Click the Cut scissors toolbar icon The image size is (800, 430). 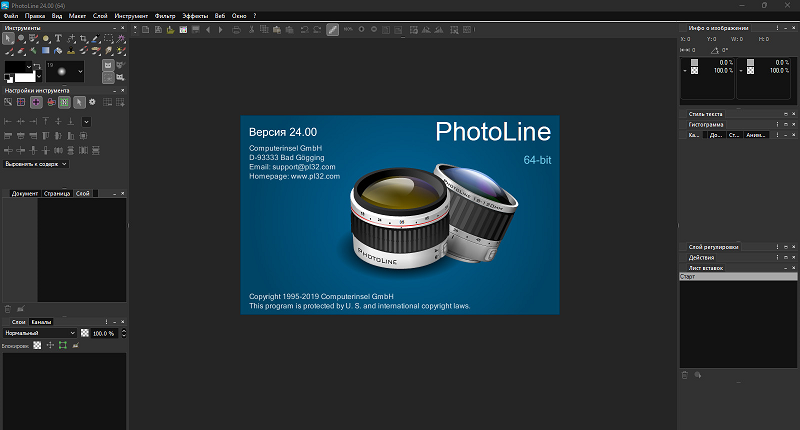coord(251,30)
